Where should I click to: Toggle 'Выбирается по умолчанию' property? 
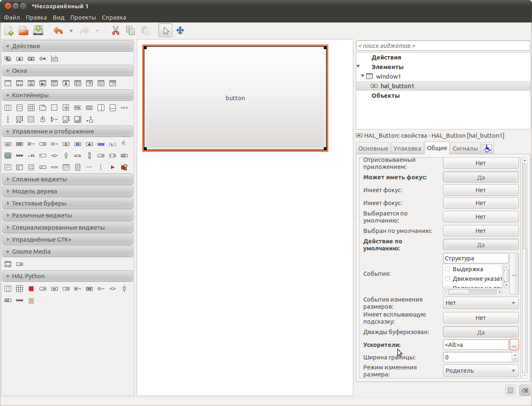coord(481,217)
